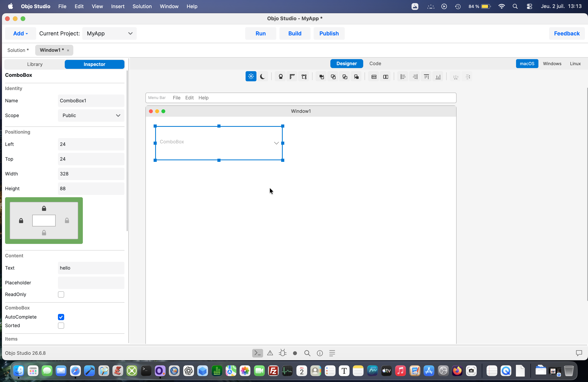
Task: Open the info panel in status bar
Action: coord(320,353)
